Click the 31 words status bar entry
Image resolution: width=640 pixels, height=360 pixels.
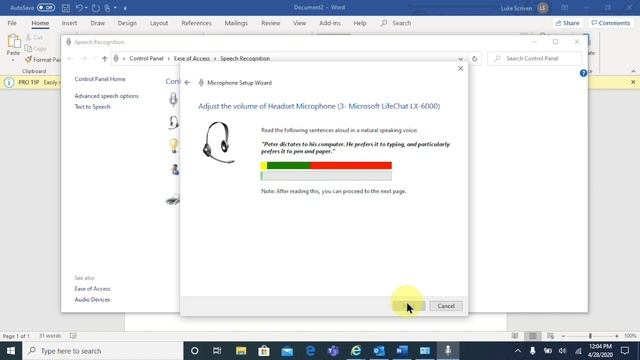(x=50, y=336)
